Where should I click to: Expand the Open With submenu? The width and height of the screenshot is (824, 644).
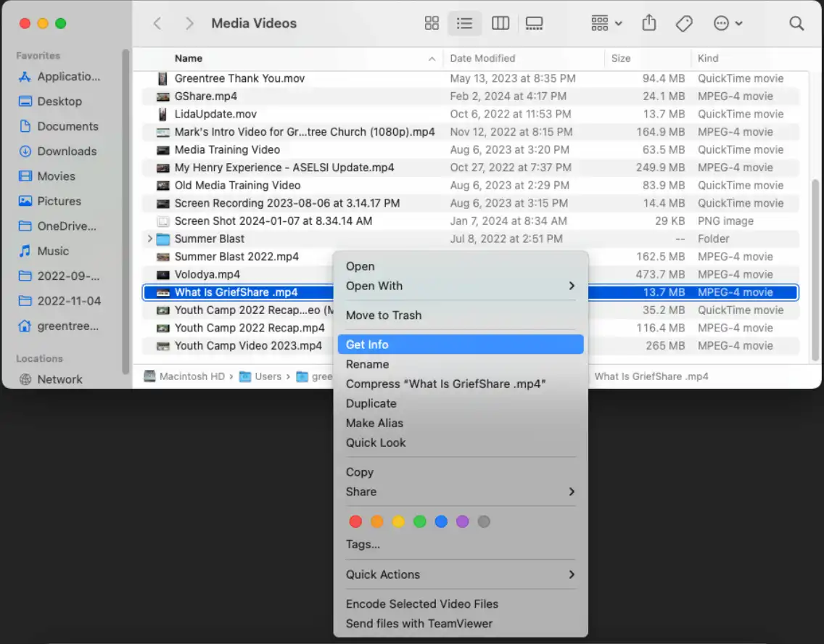(x=460, y=286)
